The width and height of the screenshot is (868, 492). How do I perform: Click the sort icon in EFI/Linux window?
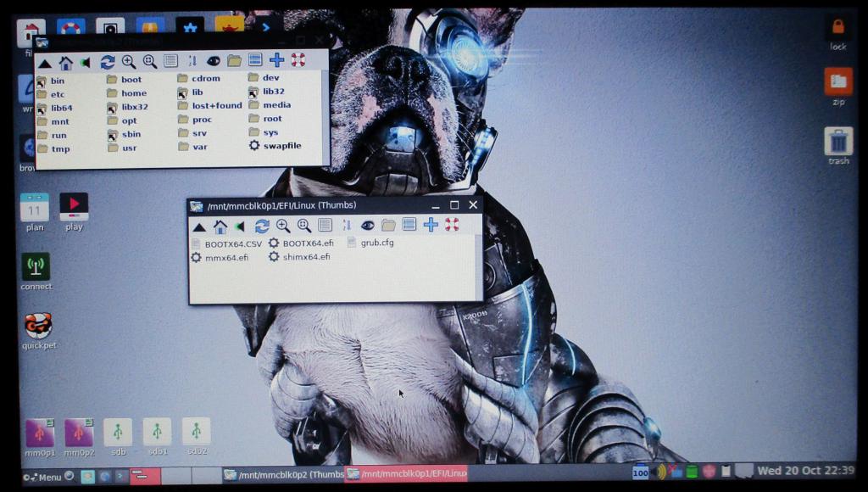click(347, 225)
